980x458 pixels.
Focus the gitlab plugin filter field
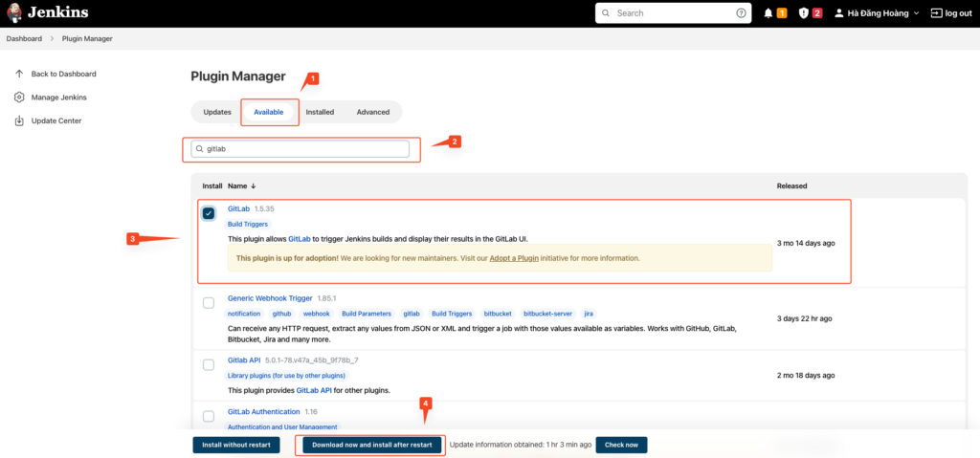[x=300, y=149]
